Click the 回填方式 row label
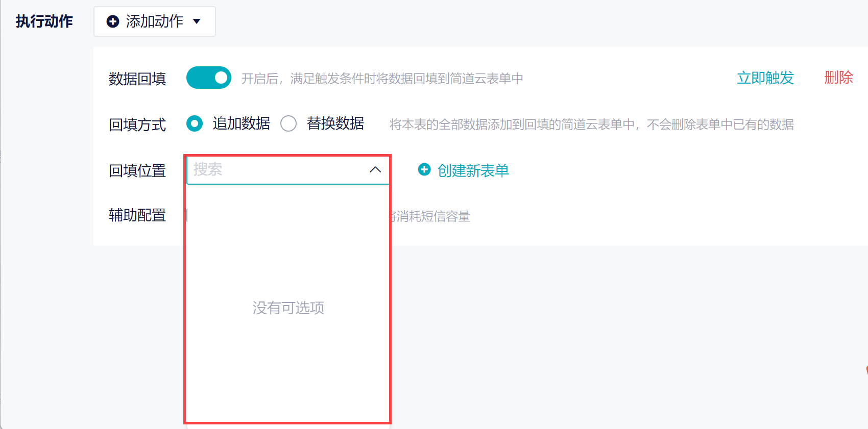 point(137,124)
